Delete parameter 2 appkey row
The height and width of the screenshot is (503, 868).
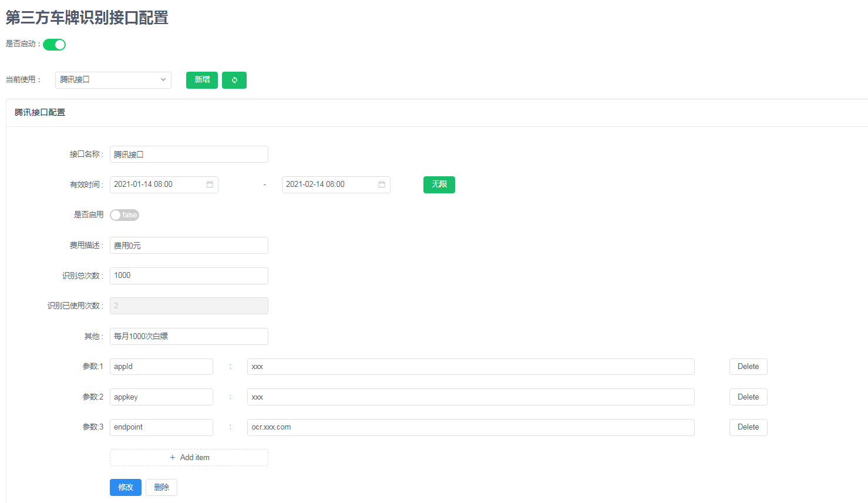[x=748, y=397]
